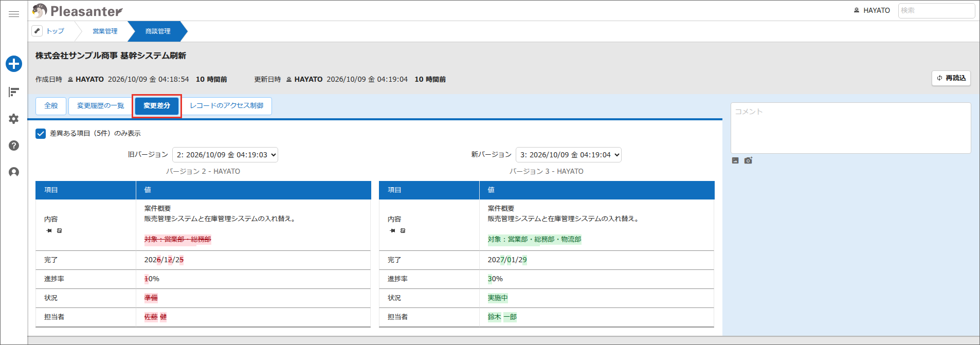Click the record title 株式会社サンプル商事 基幹システム刷新
The image size is (980, 345).
click(x=111, y=56)
